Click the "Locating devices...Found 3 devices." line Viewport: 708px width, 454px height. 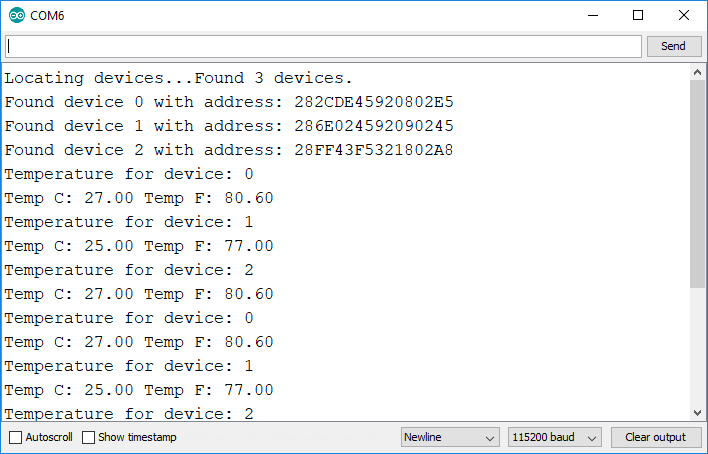pyautogui.click(x=179, y=78)
